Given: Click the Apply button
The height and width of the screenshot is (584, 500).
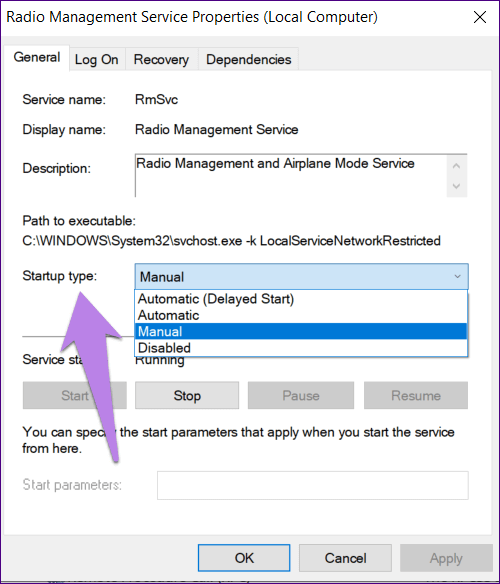Looking at the screenshot, I should tap(446, 558).
